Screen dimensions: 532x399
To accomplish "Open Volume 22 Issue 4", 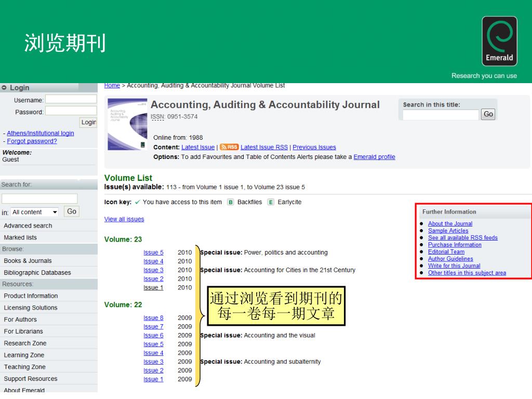I will [x=153, y=353].
